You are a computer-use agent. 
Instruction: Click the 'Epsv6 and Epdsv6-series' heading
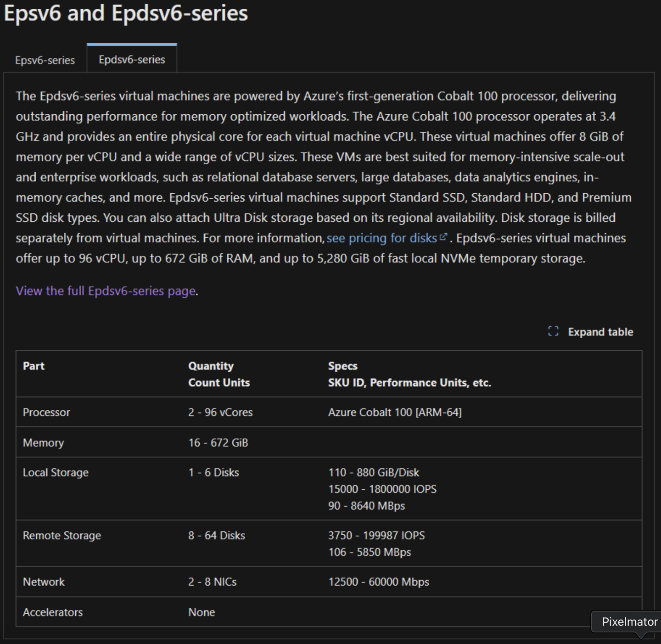[x=126, y=13]
